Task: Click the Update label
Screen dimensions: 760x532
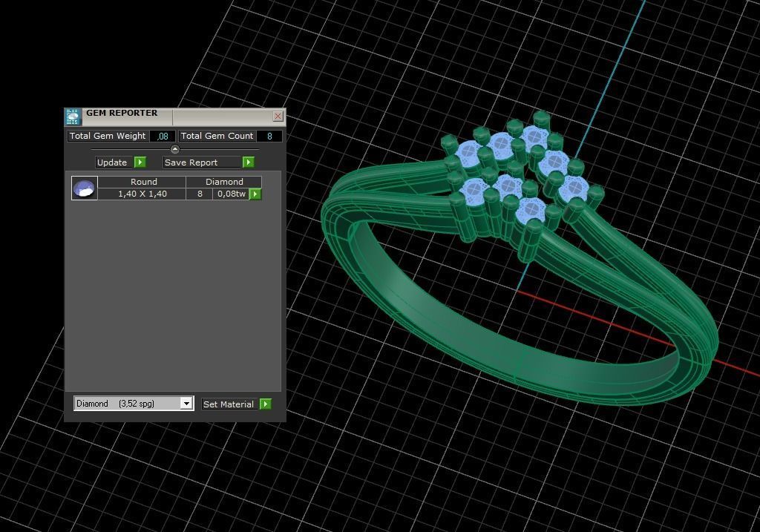Action: point(112,162)
